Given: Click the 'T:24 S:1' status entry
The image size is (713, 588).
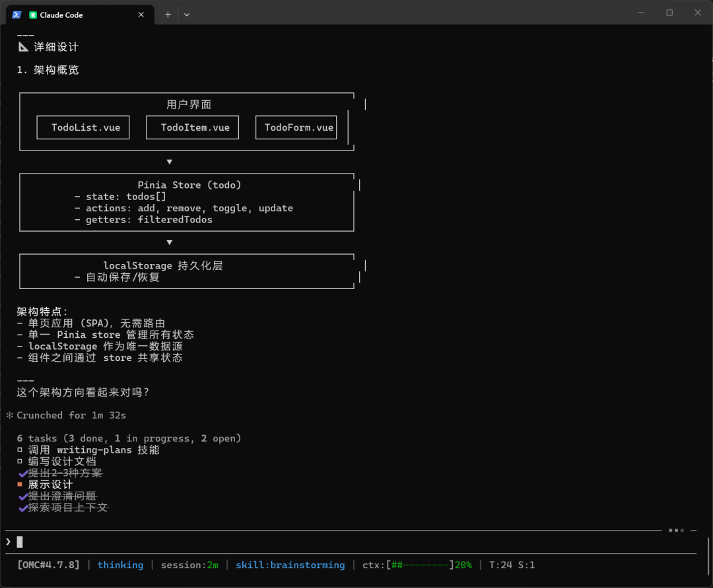Looking at the screenshot, I should pos(512,565).
